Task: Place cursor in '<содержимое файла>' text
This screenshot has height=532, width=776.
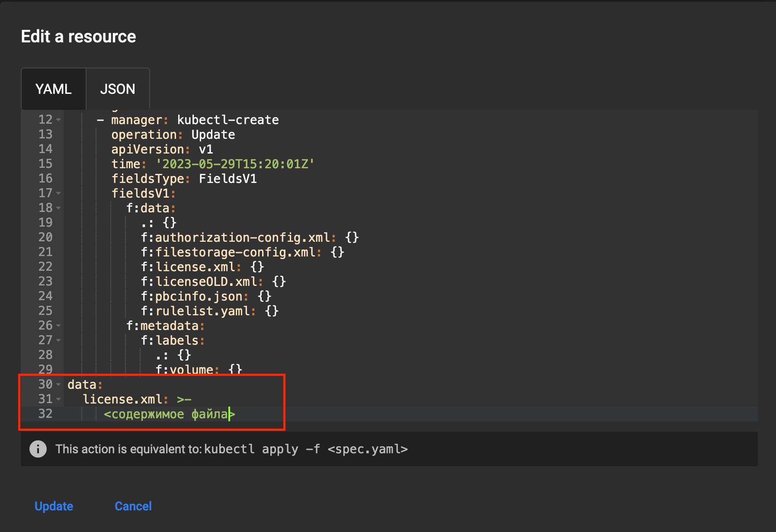Action: [x=169, y=414]
